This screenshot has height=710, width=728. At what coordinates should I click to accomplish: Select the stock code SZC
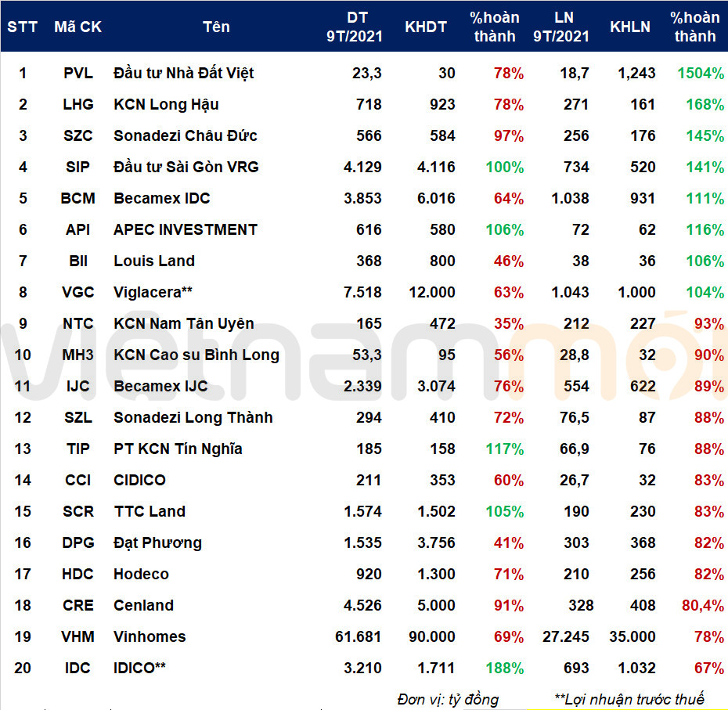(78, 135)
